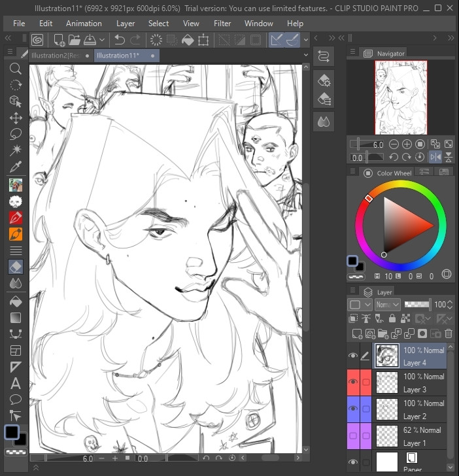
Task: Click the canvas vertical scrollbar
Action: pos(306,256)
